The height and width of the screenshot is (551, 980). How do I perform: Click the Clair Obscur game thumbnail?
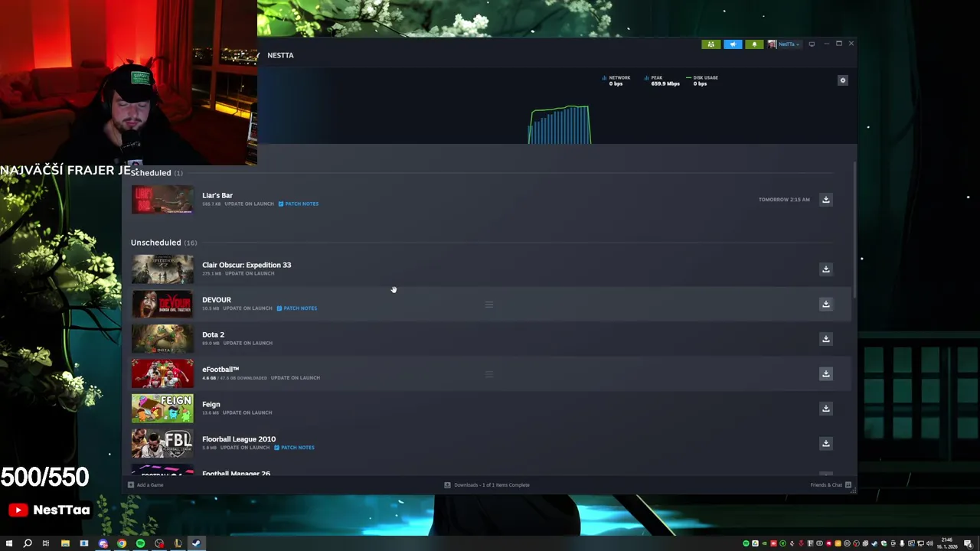pyautogui.click(x=162, y=269)
